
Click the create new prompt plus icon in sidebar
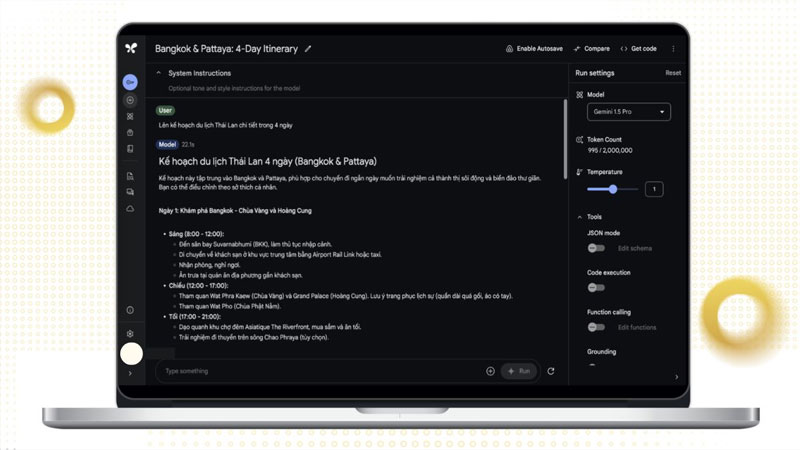(130, 101)
